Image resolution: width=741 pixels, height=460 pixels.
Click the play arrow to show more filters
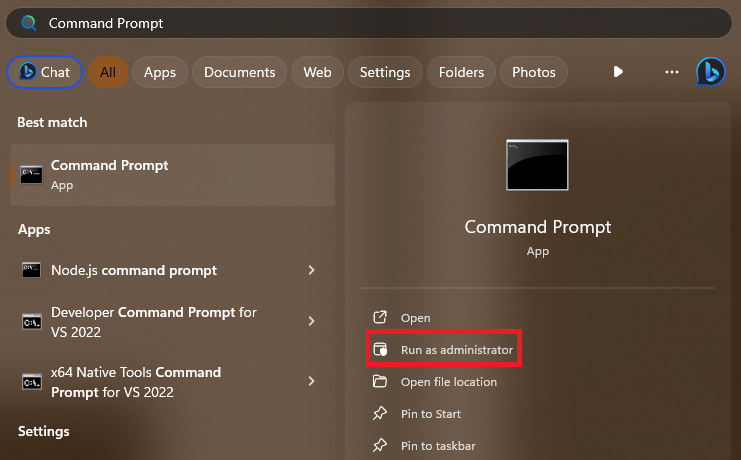click(618, 72)
